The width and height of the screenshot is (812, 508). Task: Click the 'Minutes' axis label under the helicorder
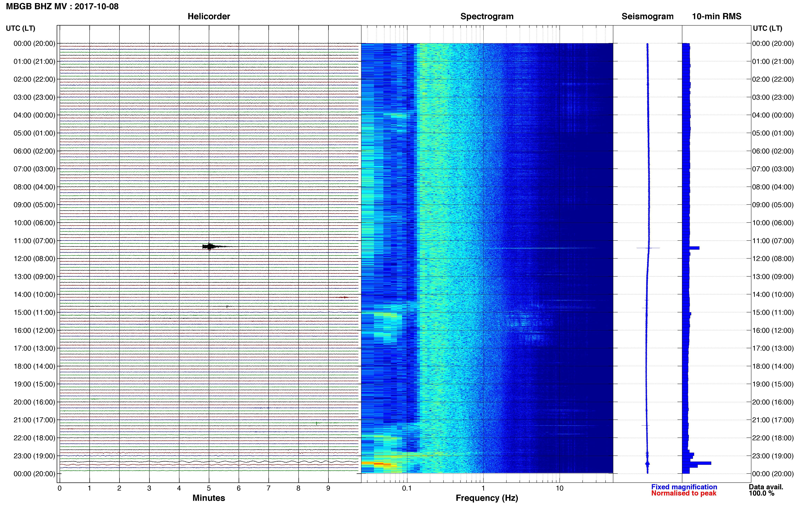tap(208, 498)
